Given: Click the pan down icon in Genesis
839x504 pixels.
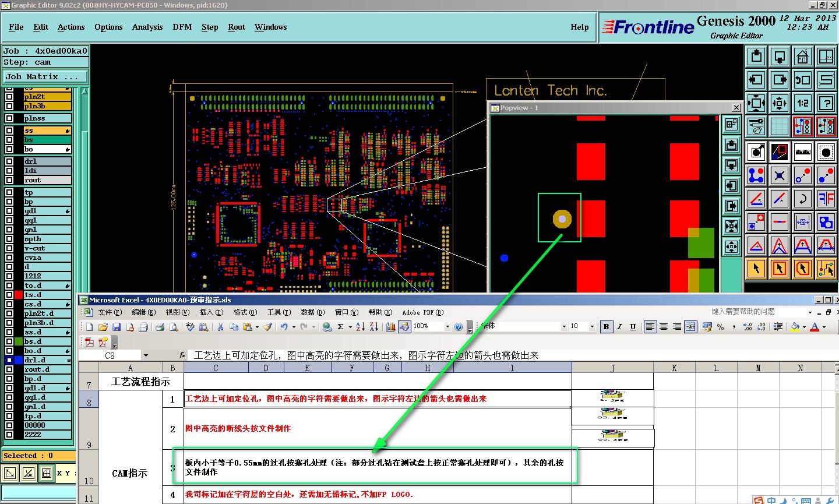Looking at the screenshot, I should [x=780, y=57].
